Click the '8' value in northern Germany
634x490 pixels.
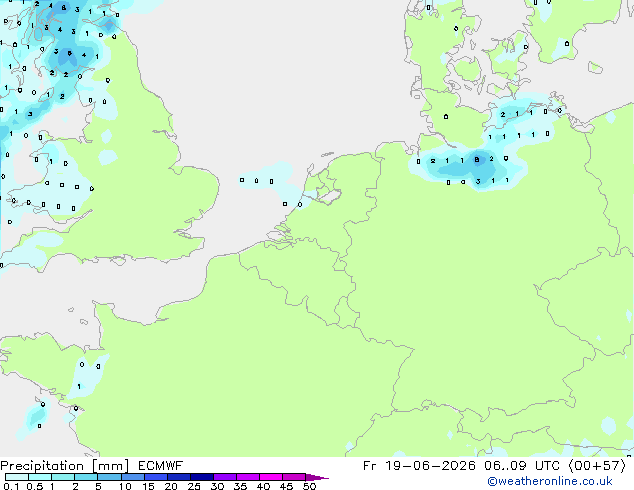[477, 160]
